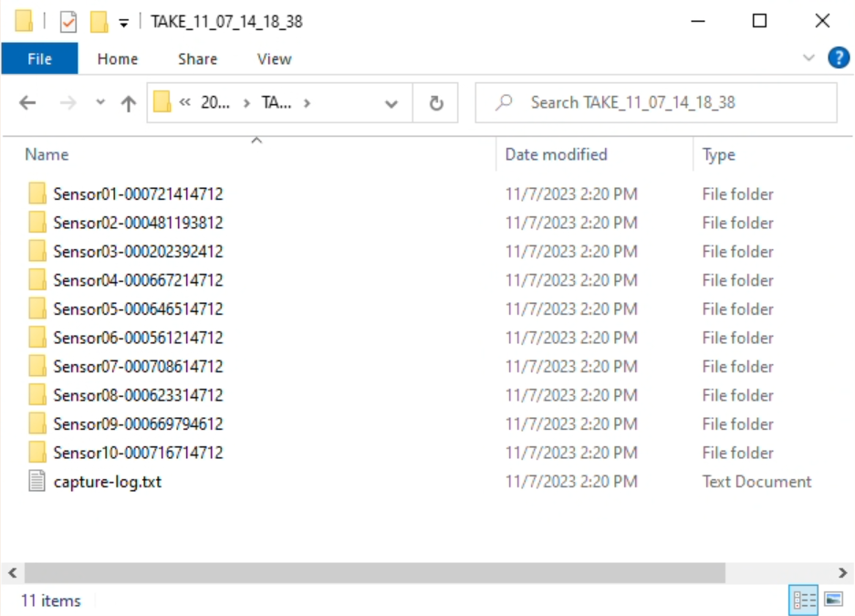
Task: Open the Help question mark icon
Action: click(838, 58)
